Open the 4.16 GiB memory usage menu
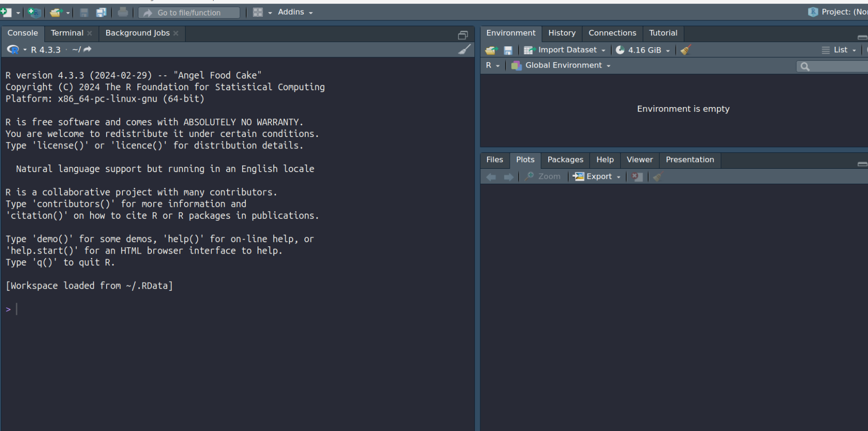Viewport: 868px width, 431px height. [x=644, y=50]
